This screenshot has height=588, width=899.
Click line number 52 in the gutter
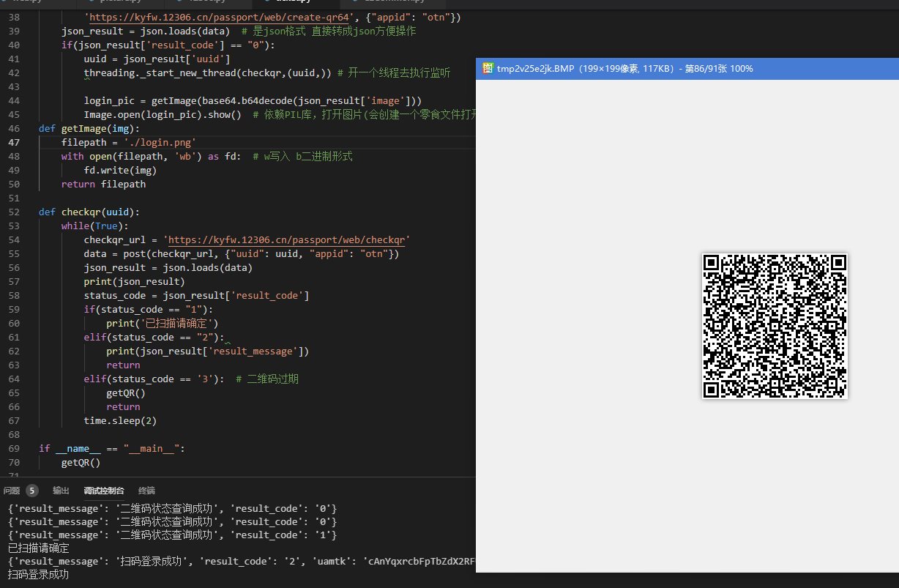click(x=15, y=212)
